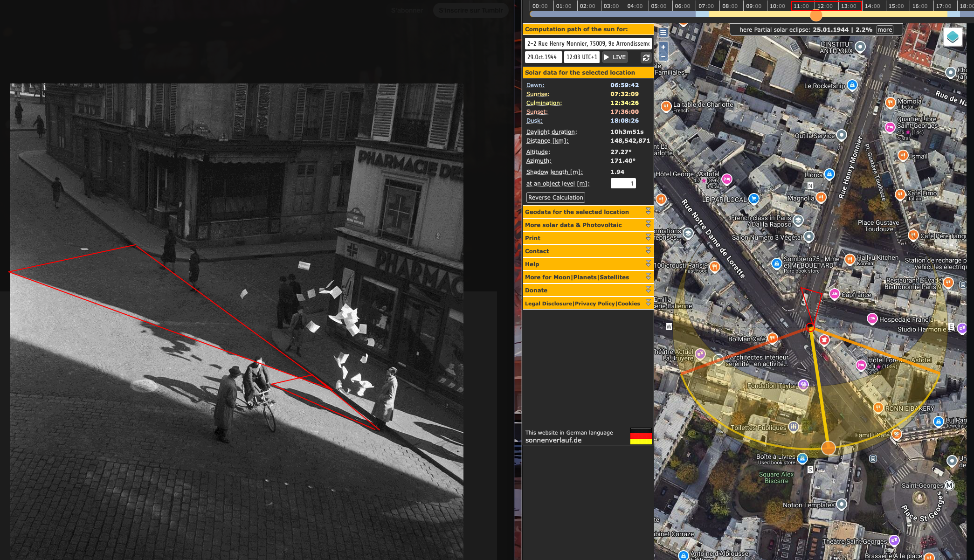Click the Toilettes Publiques marker
This screenshot has height=560, width=974.
pos(793,427)
